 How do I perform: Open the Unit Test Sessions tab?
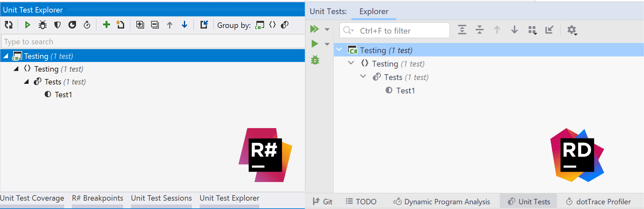click(161, 198)
